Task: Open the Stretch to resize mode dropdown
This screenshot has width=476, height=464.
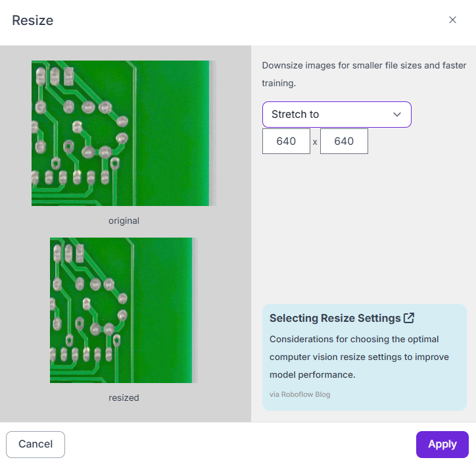Action: click(x=329, y=115)
